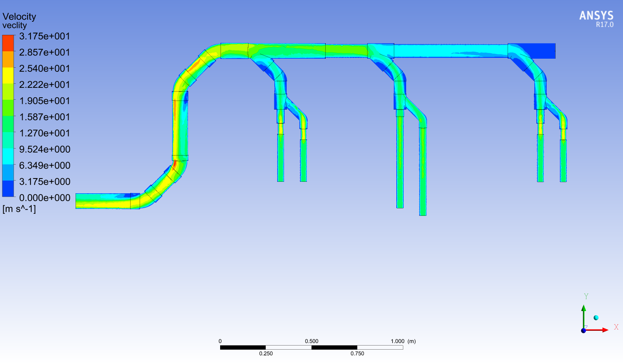Image resolution: width=623 pixels, height=364 pixels.
Task: Pick the cyan band in the color legend
Action: click(8, 156)
